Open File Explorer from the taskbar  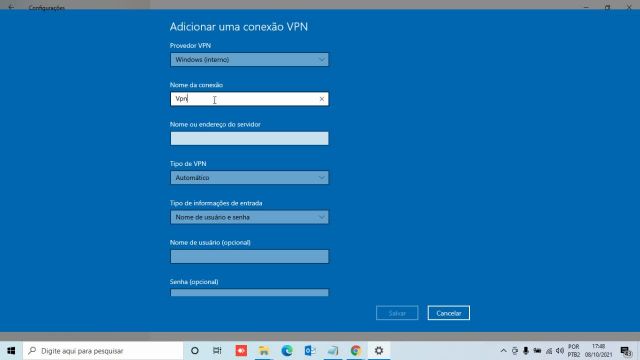(x=264, y=351)
